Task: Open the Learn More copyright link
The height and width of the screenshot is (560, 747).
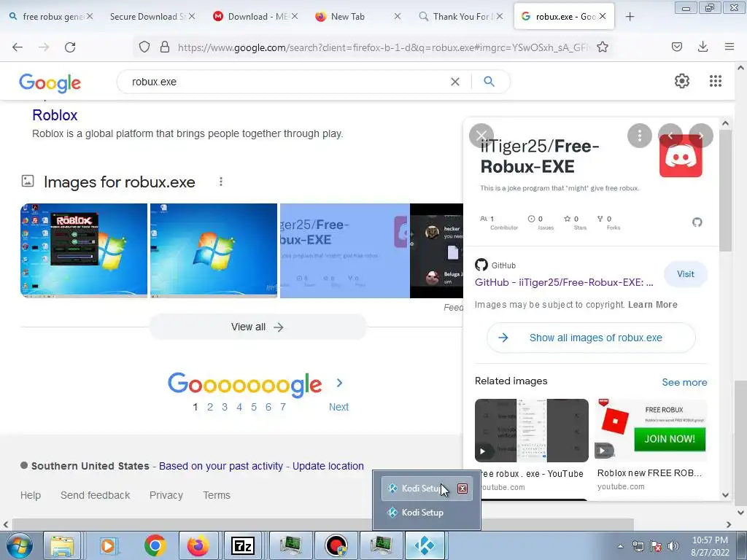Action: pos(652,305)
